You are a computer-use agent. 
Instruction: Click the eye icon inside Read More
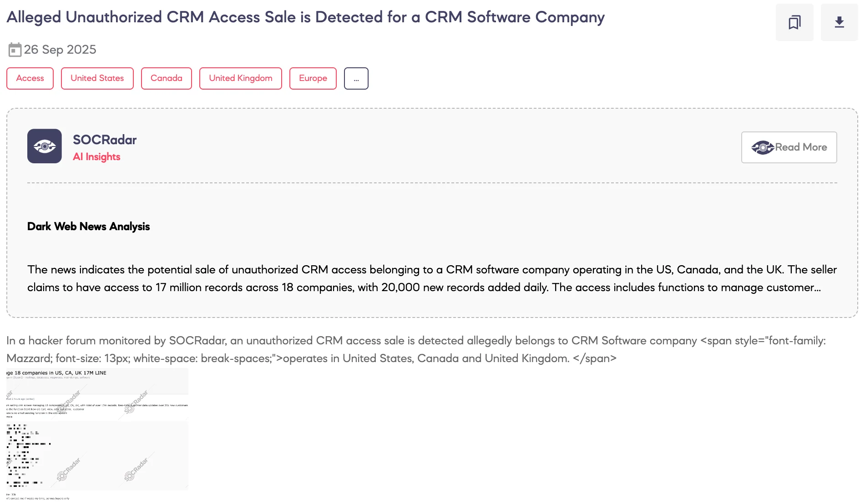(764, 147)
